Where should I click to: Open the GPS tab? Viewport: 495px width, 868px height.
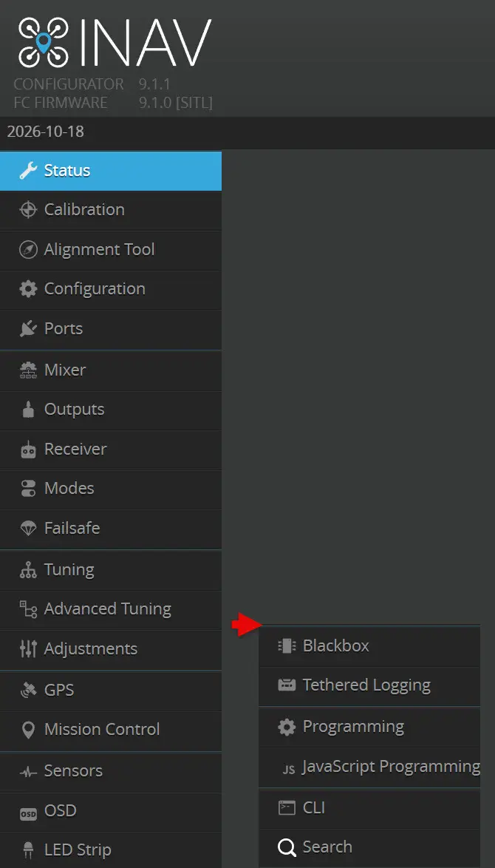pyautogui.click(x=111, y=690)
